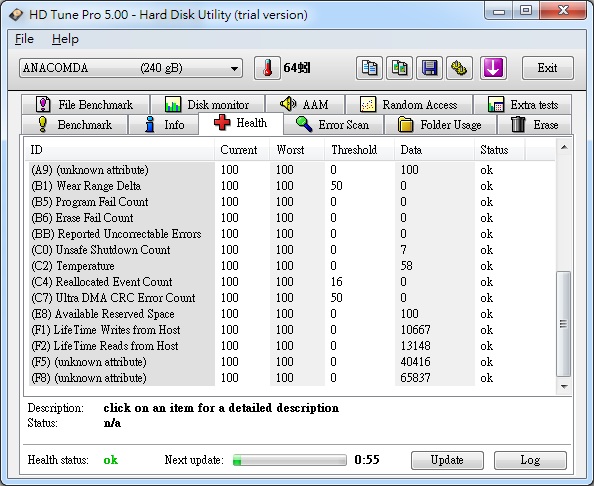Click the Next update progress bar
594x486 pixels.
[290, 460]
